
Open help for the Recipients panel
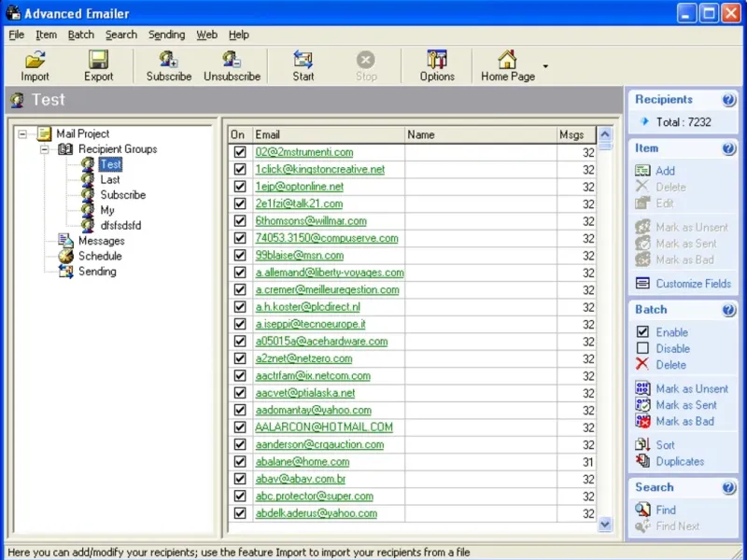[728, 100]
